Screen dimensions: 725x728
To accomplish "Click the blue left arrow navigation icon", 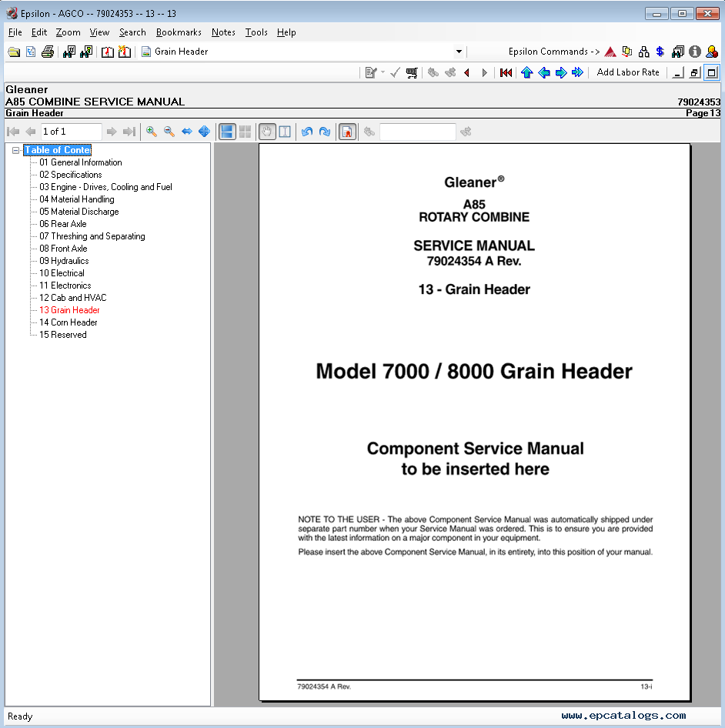I will pos(544,73).
